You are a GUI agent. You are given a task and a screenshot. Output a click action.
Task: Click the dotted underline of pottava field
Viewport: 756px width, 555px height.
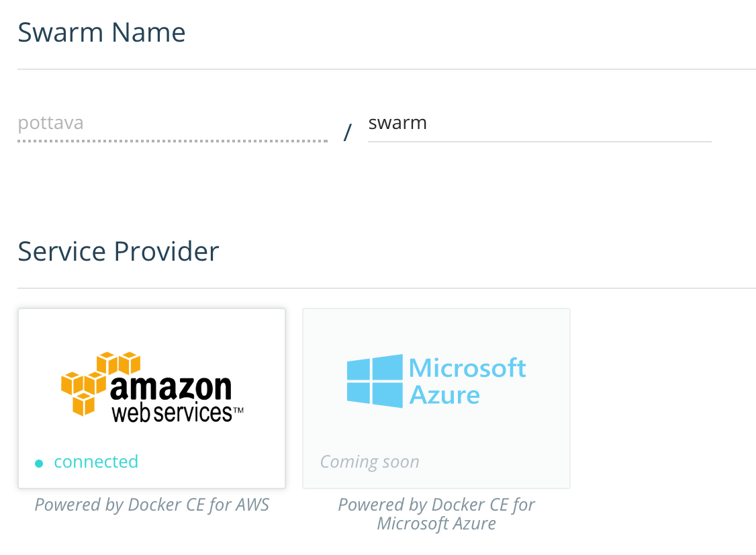coord(173,141)
